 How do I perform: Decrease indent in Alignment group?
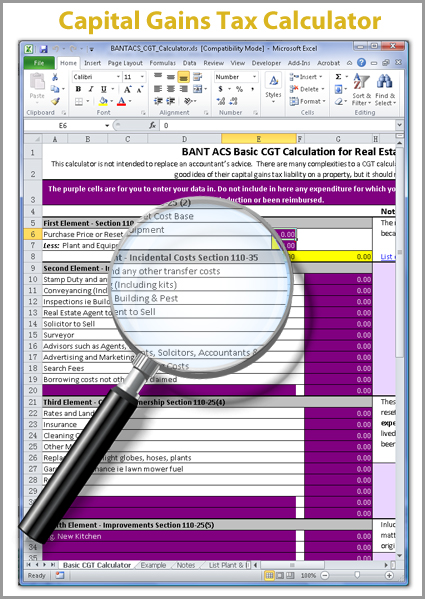click(x=158, y=101)
